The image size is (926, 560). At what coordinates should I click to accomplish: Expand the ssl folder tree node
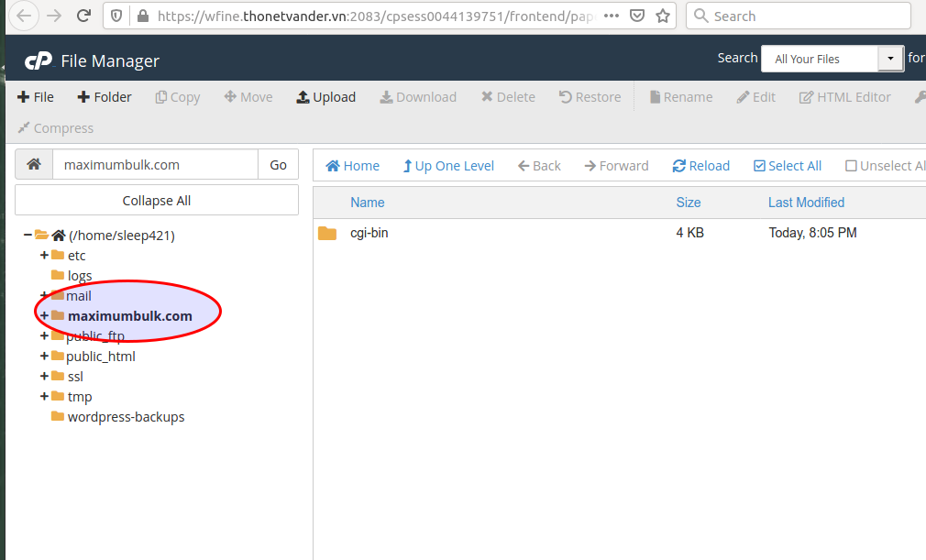44,376
